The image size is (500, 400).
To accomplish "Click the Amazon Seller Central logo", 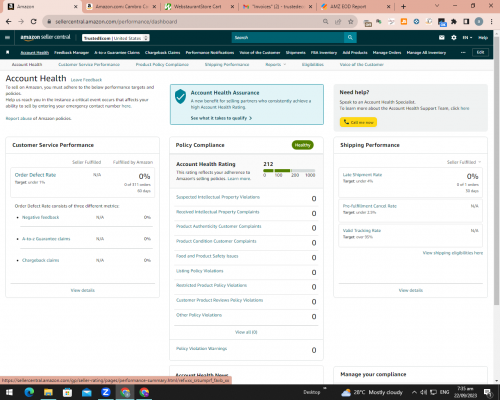I will pyautogui.click(x=45, y=37).
